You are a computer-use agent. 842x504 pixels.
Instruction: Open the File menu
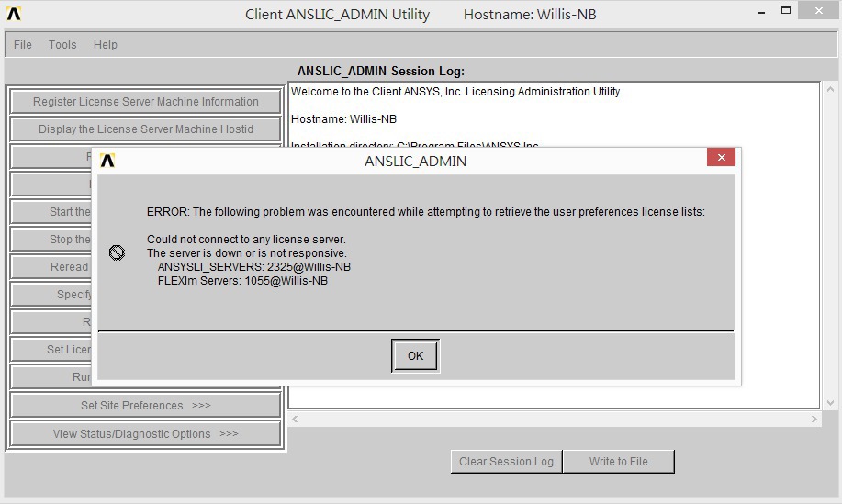pyautogui.click(x=23, y=45)
